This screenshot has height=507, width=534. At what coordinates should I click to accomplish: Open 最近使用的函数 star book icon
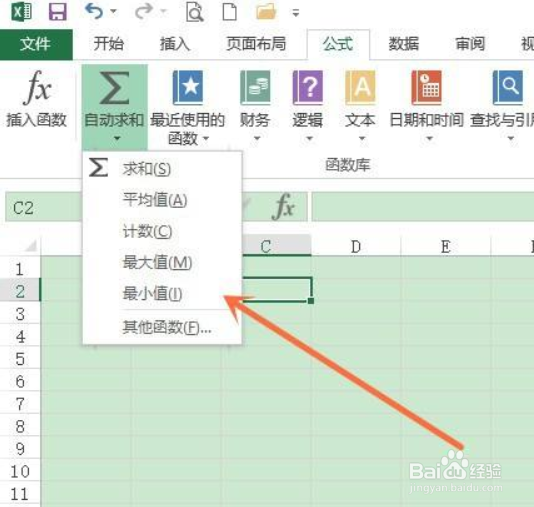(x=188, y=88)
